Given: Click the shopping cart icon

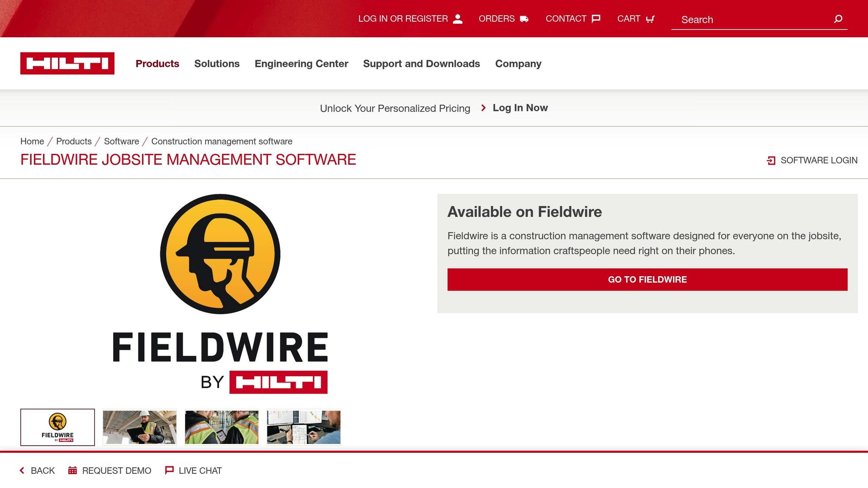Looking at the screenshot, I should point(650,19).
